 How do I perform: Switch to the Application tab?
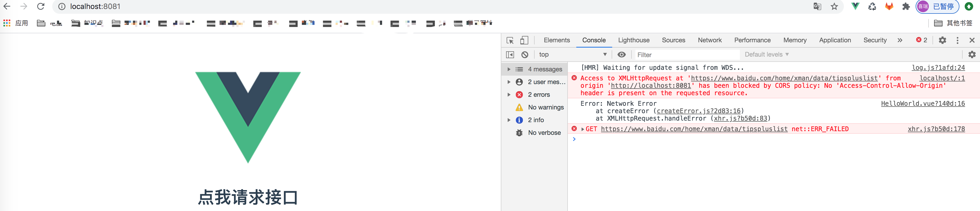pos(835,40)
